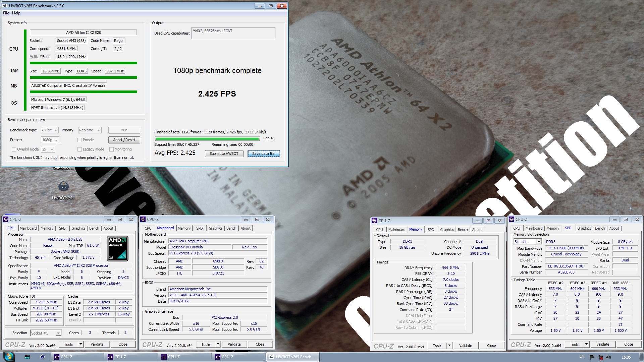644x362 pixels.
Task: Click Close button in CPU-Z Memory window
Action: [491, 346]
